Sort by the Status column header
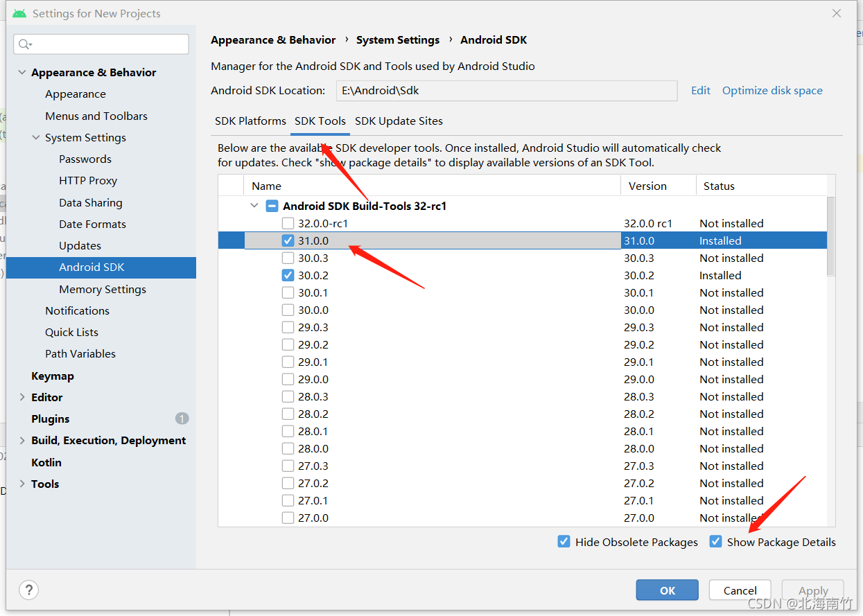The height and width of the screenshot is (616, 863). click(x=762, y=186)
